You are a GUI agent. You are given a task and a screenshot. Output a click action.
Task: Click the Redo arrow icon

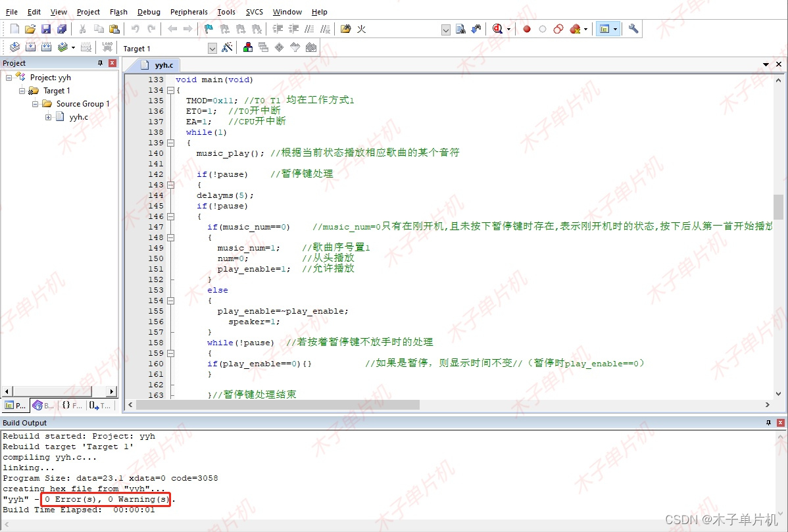pyautogui.click(x=151, y=29)
